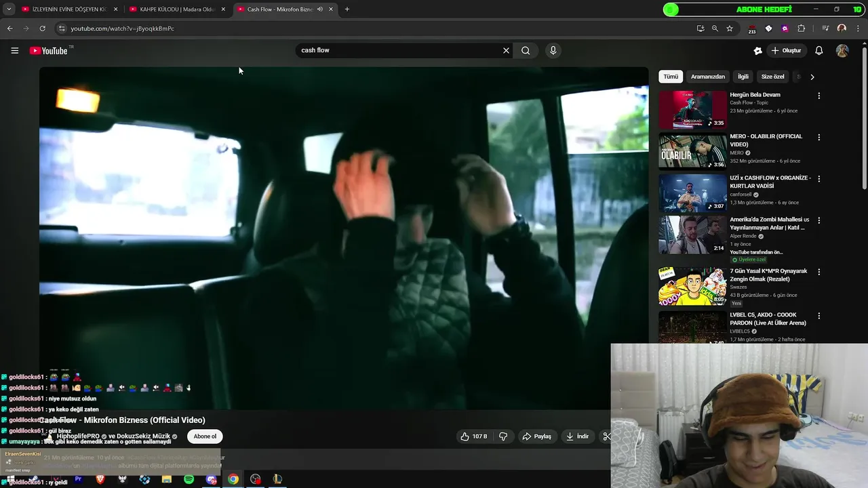
Task: Click the 'Abone ol' subscribe button
Action: [205, 436]
